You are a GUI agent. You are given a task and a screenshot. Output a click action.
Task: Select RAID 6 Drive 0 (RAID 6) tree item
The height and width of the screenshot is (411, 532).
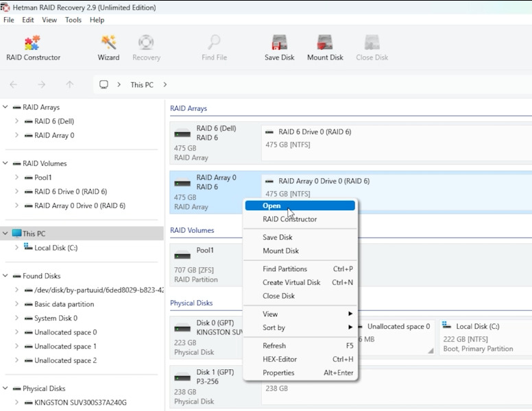tap(71, 191)
